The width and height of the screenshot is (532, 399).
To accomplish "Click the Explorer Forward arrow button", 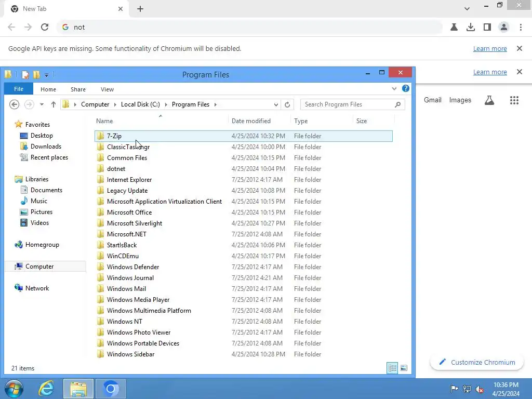I will (x=29, y=104).
